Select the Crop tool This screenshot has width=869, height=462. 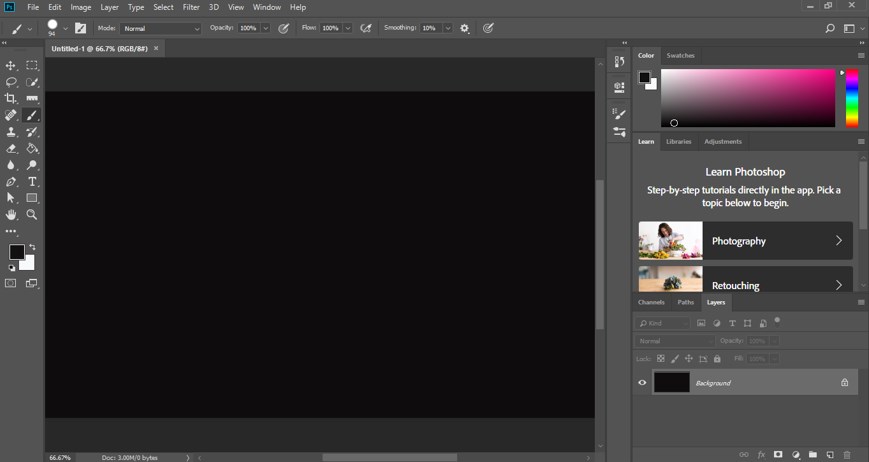11,99
